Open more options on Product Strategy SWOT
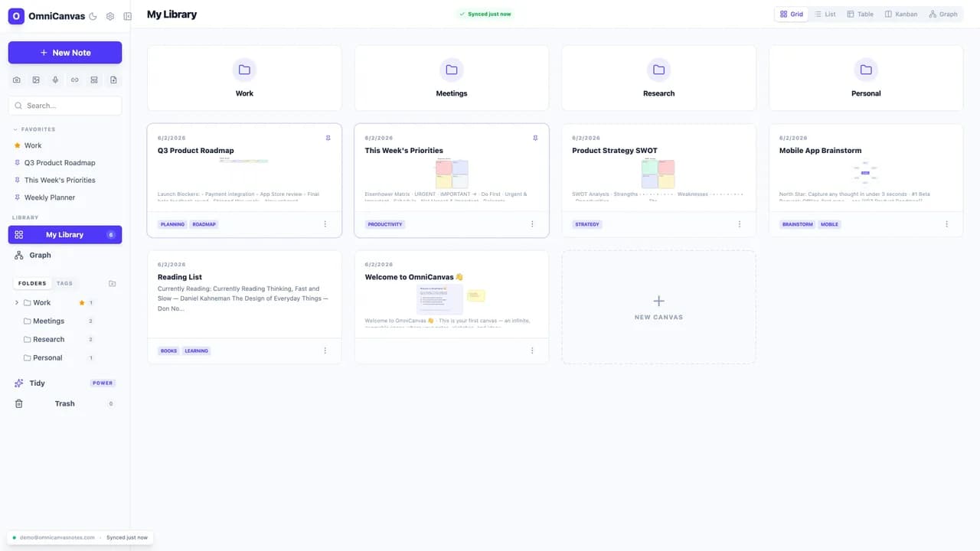The height and width of the screenshot is (551, 980). (740, 224)
